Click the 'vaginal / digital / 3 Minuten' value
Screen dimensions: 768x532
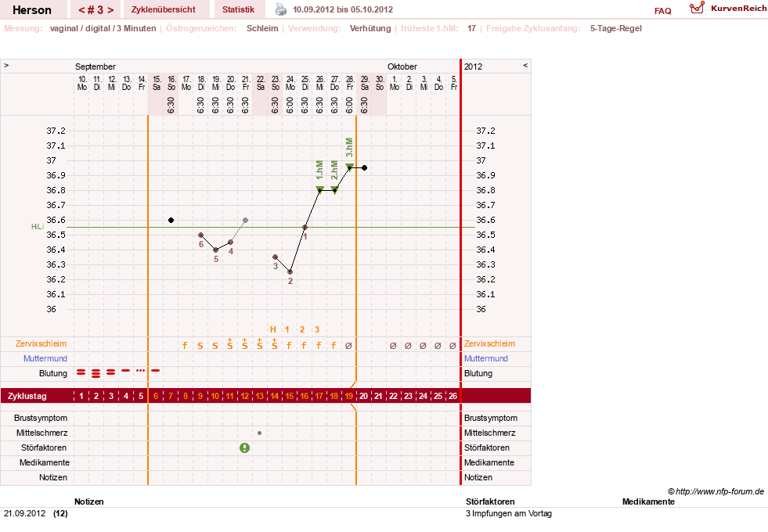[103, 28]
